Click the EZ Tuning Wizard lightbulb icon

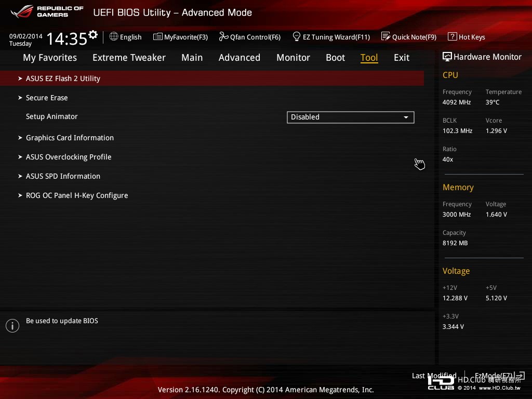pos(297,36)
